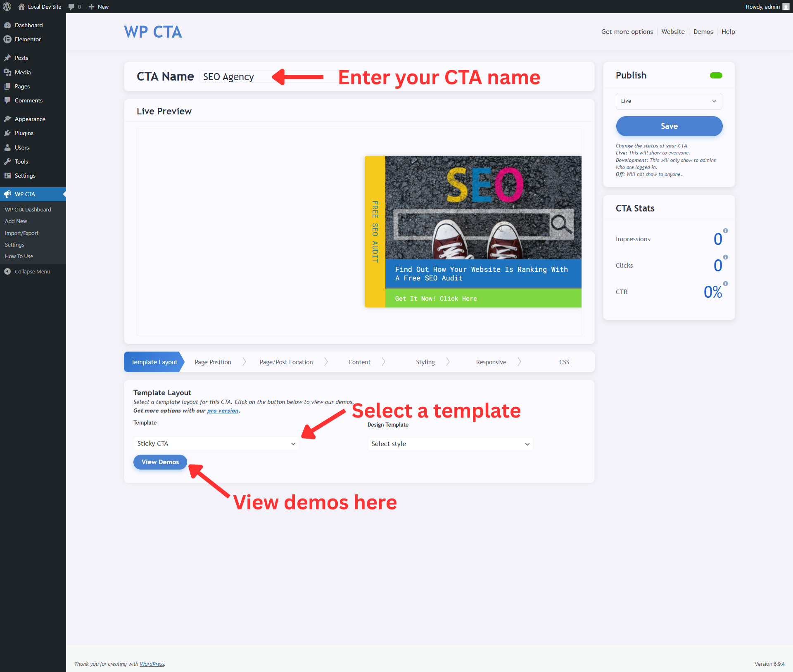The image size is (793, 672).
Task: Switch to the Styling tab
Action: point(425,362)
